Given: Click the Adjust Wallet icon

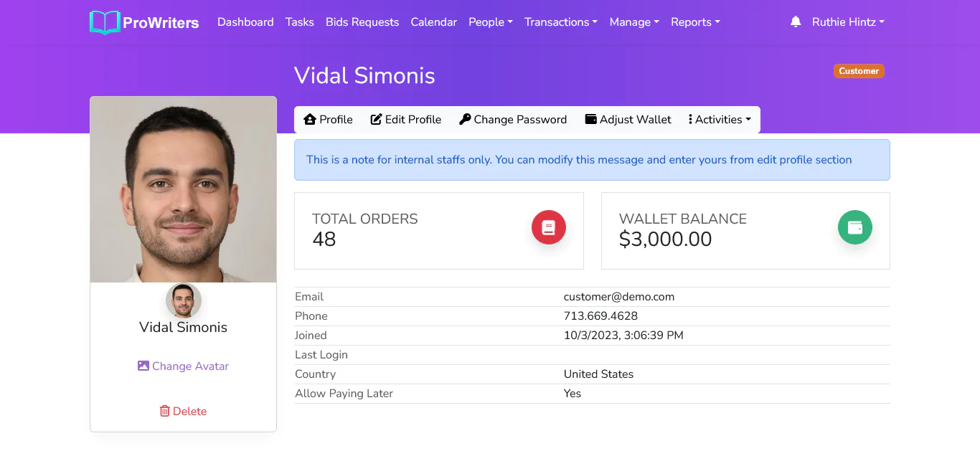Looking at the screenshot, I should click(x=591, y=120).
